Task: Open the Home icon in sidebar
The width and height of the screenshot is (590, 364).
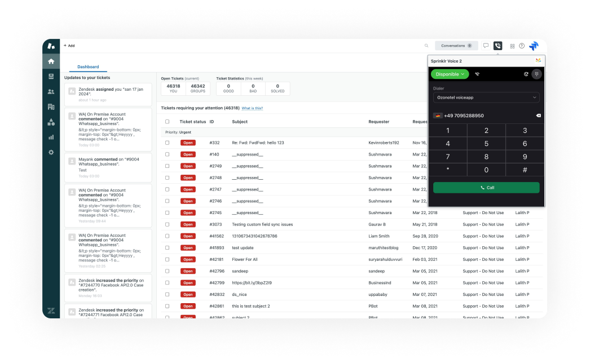Action: (x=51, y=61)
